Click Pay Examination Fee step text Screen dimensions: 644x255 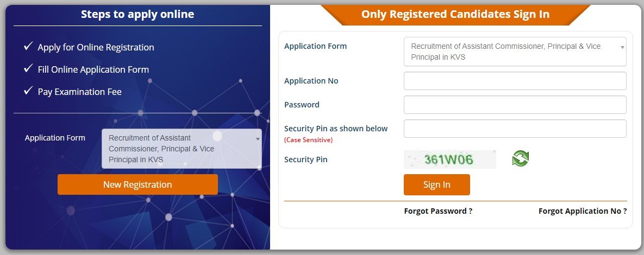(80, 92)
